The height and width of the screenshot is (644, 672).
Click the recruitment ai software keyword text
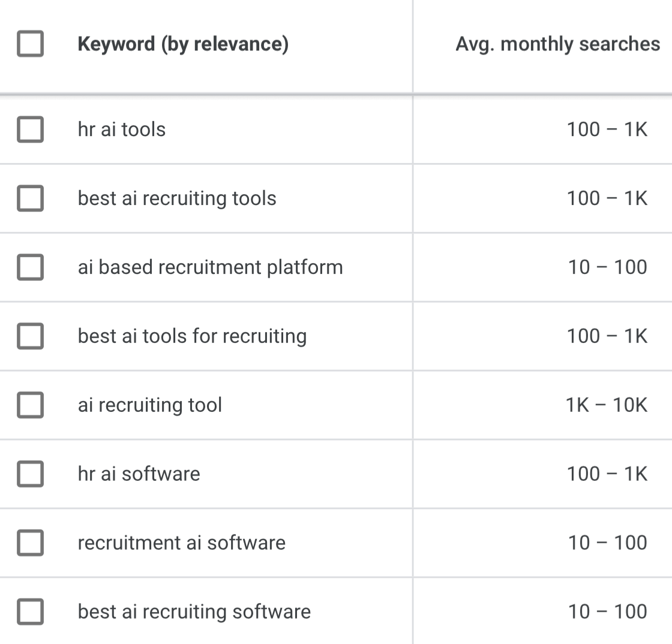[182, 543]
